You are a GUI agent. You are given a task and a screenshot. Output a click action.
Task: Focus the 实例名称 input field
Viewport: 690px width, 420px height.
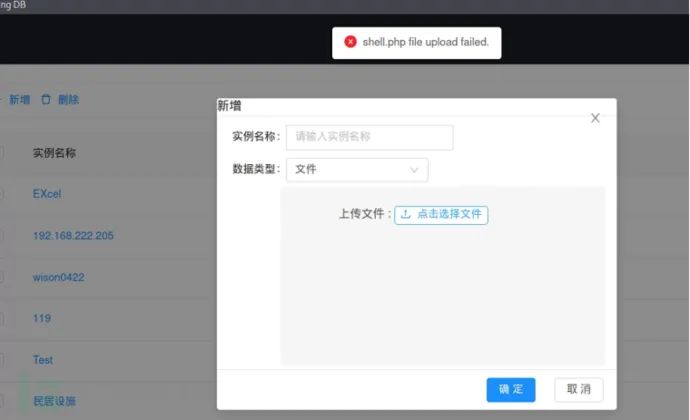[370, 137]
